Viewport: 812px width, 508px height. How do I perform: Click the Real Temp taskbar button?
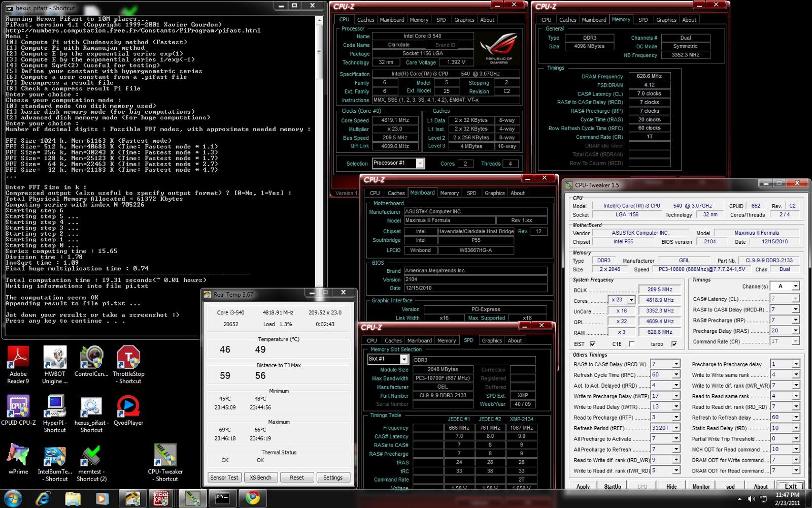[x=132, y=498]
